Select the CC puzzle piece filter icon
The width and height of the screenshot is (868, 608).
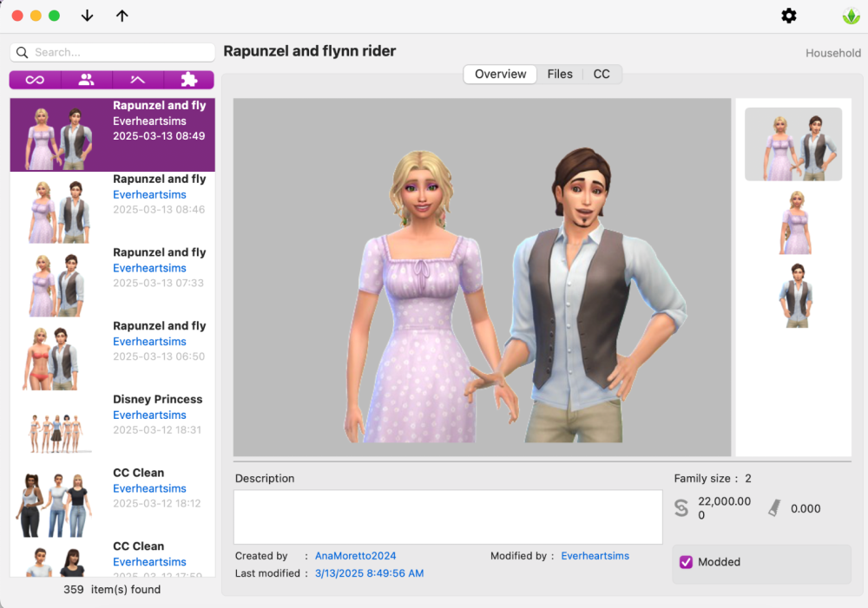coord(188,79)
